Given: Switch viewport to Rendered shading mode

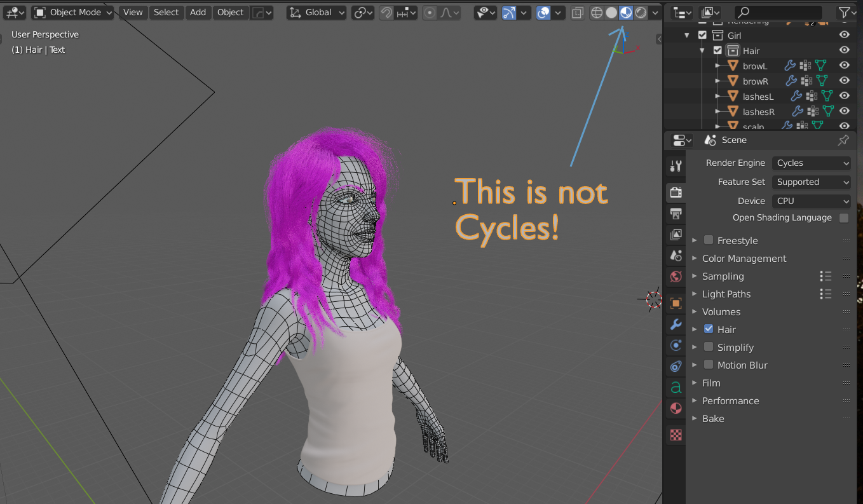Looking at the screenshot, I should coord(639,11).
